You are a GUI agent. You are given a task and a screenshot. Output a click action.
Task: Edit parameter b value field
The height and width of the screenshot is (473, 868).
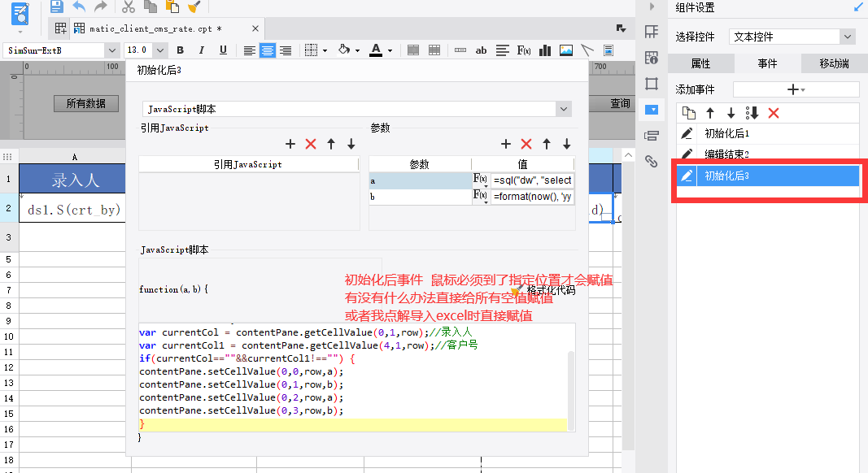coord(533,197)
